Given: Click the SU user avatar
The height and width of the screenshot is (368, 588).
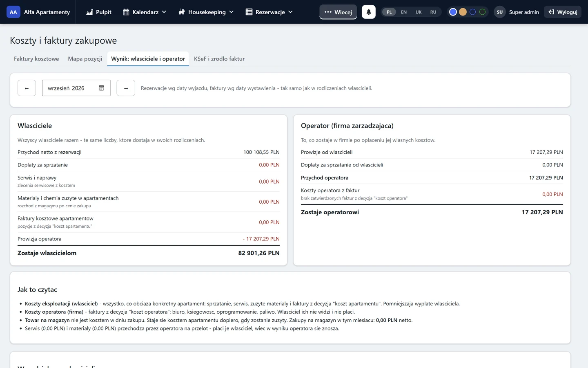Looking at the screenshot, I should (499, 12).
